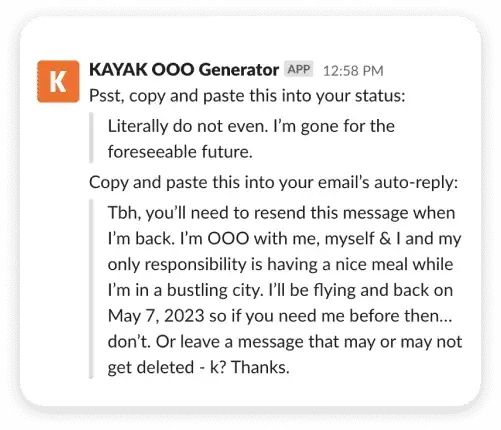
Task: Click the orange KAYAK K avatar
Action: pyautogui.click(x=58, y=81)
